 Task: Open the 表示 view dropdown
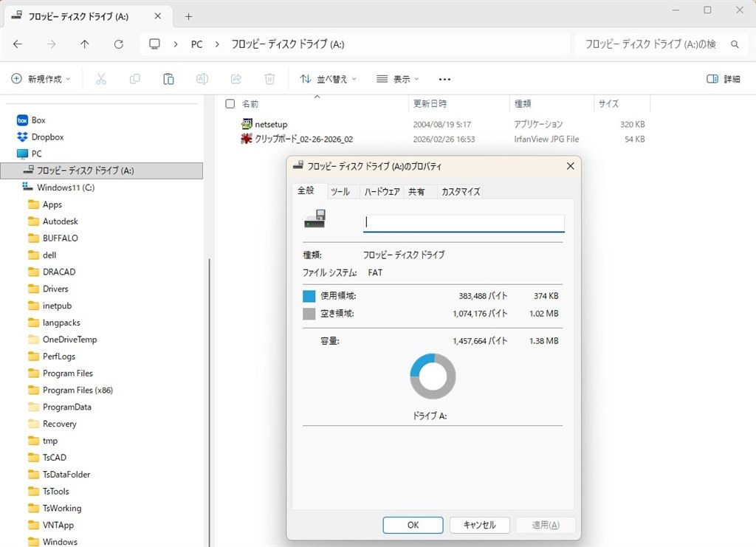[x=398, y=79]
